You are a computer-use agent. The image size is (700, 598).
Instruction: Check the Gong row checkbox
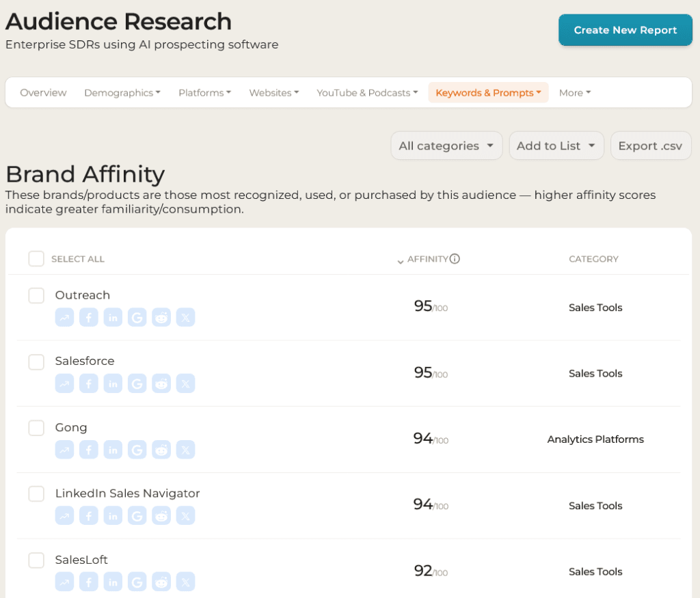coord(36,428)
